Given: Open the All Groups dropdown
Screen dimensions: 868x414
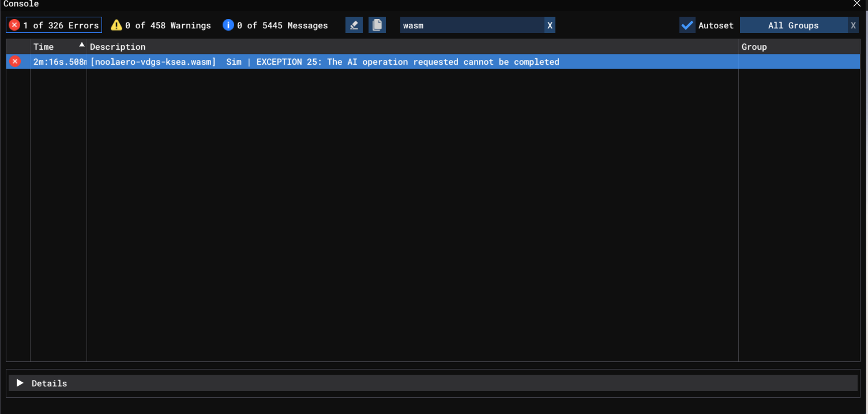Looking at the screenshot, I should [793, 25].
